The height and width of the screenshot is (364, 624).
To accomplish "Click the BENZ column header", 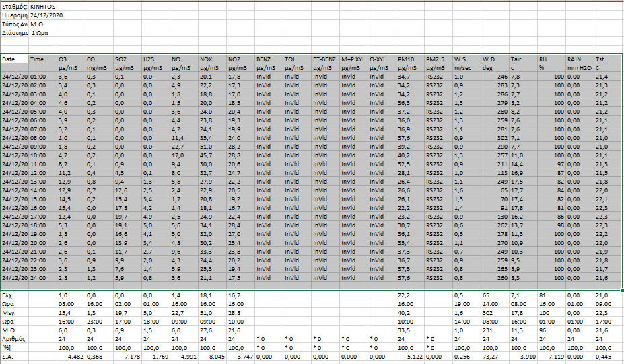I will click(269, 59).
